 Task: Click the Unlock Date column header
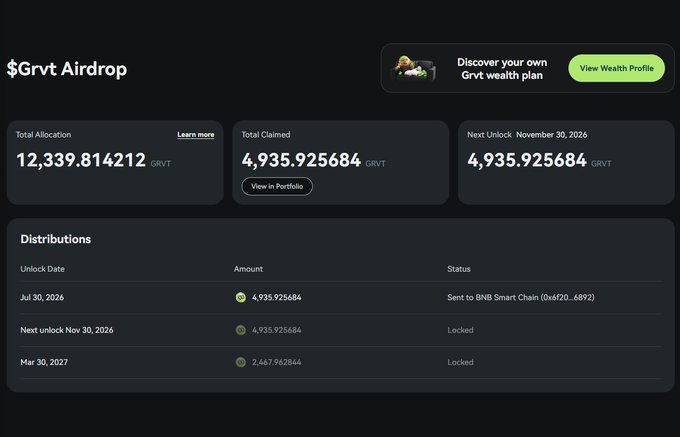(x=42, y=269)
